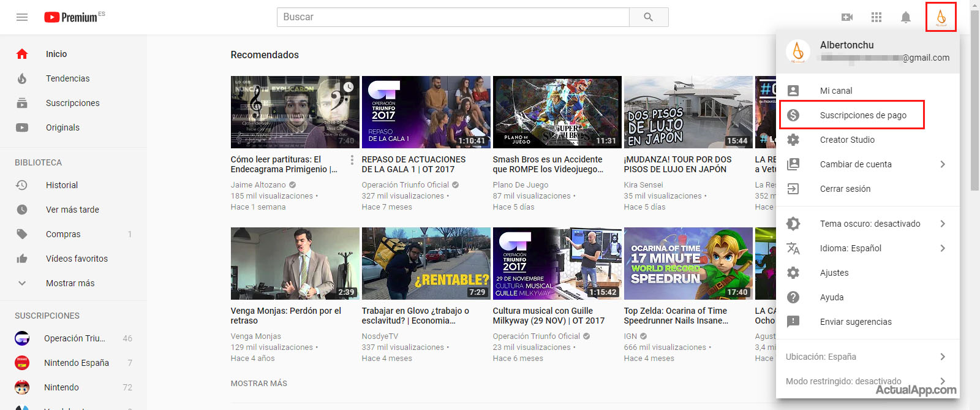Click the Buscar search field
The width and height of the screenshot is (980, 410).
[x=453, y=17]
